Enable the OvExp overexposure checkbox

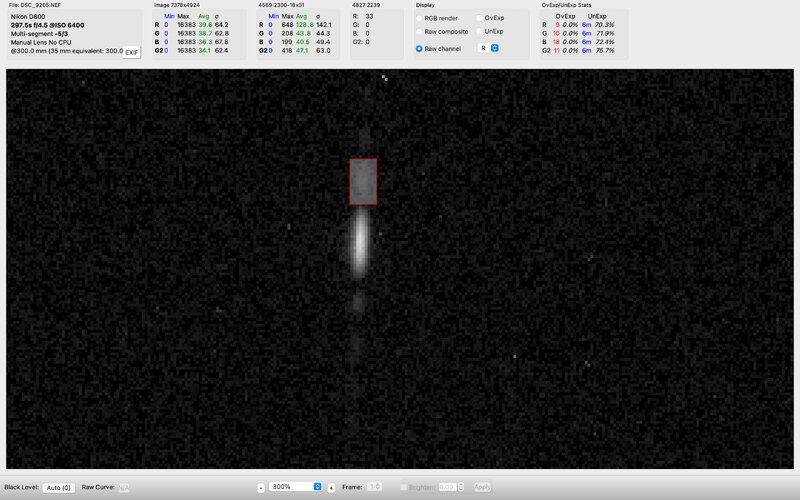point(479,18)
